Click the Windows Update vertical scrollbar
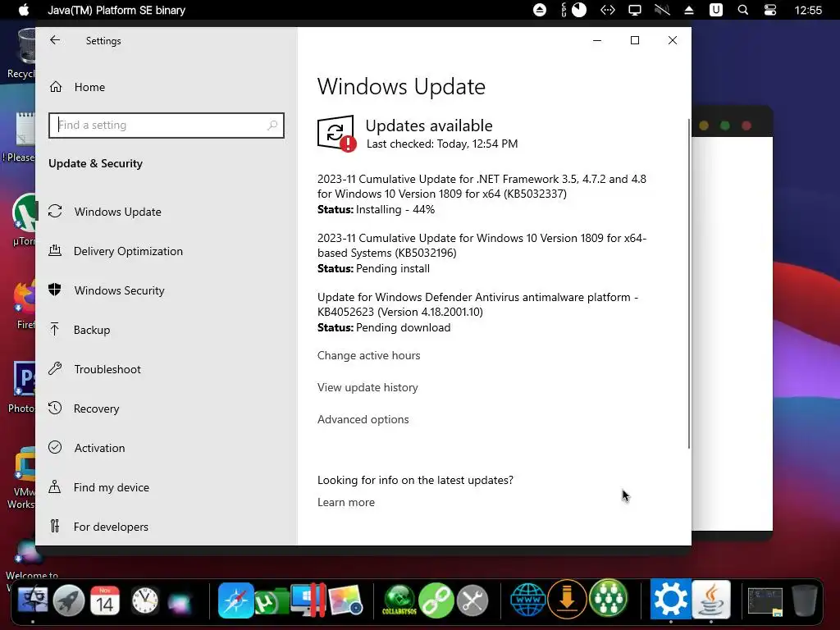 point(689,284)
